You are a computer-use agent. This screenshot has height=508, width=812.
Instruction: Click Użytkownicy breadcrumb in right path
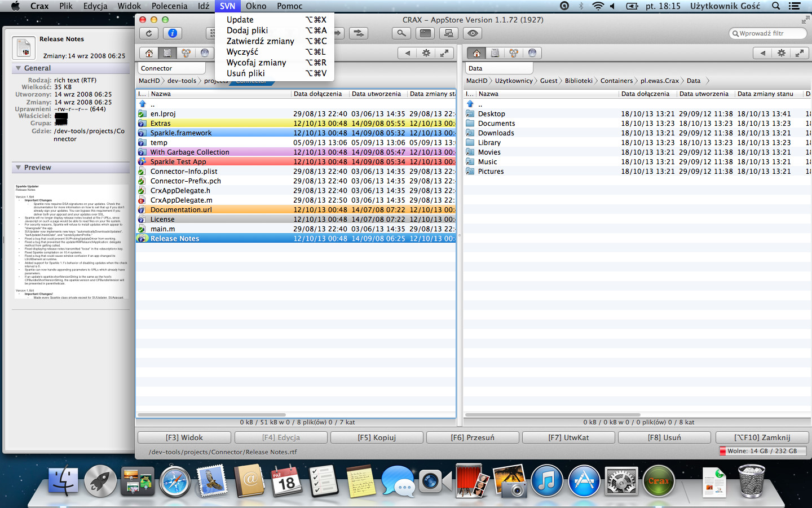point(514,81)
